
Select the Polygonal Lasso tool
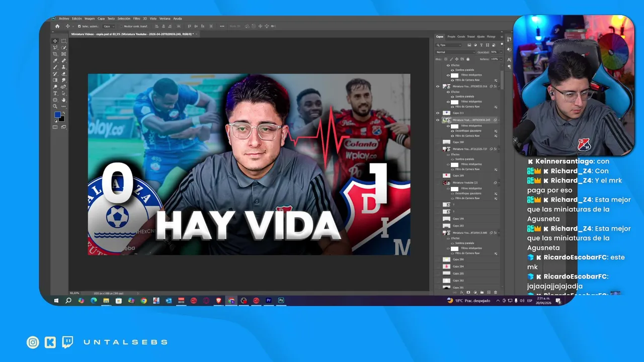pyautogui.click(x=55, y=48)
